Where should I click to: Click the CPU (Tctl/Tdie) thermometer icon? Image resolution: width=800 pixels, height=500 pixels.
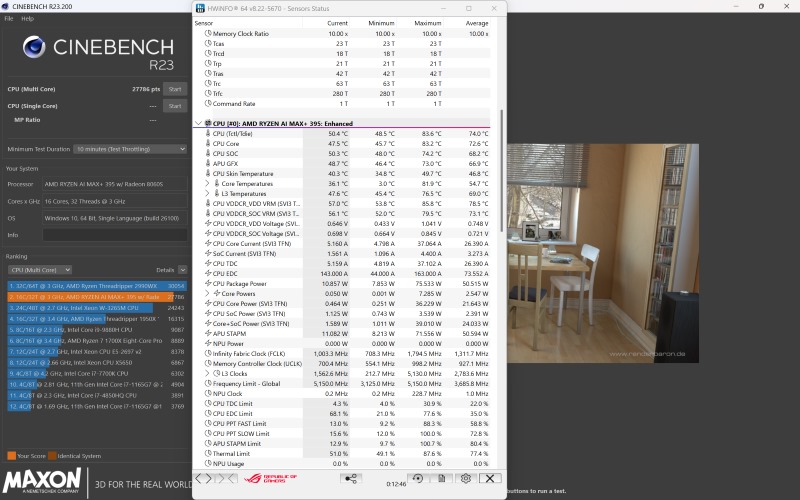(208, 134)
